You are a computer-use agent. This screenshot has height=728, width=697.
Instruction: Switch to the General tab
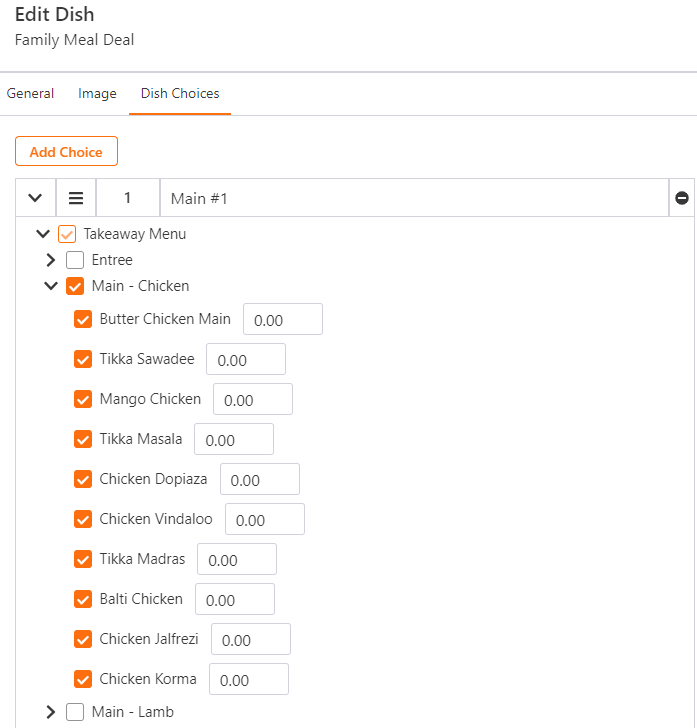tap(30, 93)
